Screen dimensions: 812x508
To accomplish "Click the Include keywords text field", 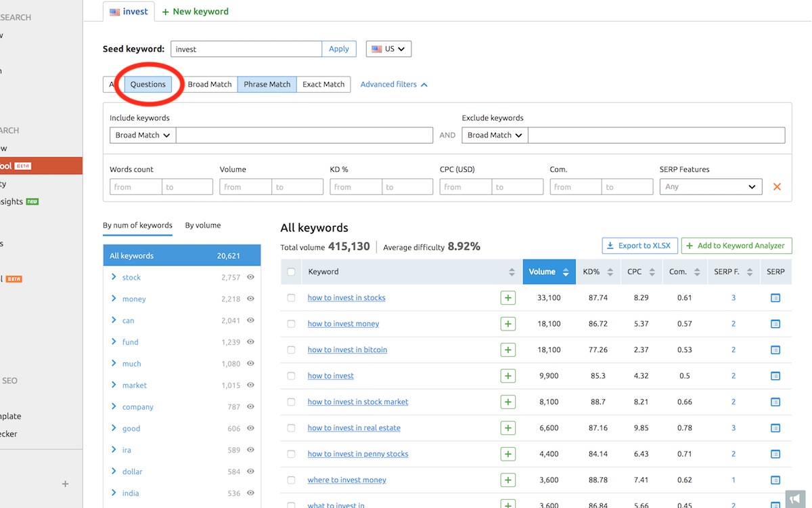I will click(304, 135).
